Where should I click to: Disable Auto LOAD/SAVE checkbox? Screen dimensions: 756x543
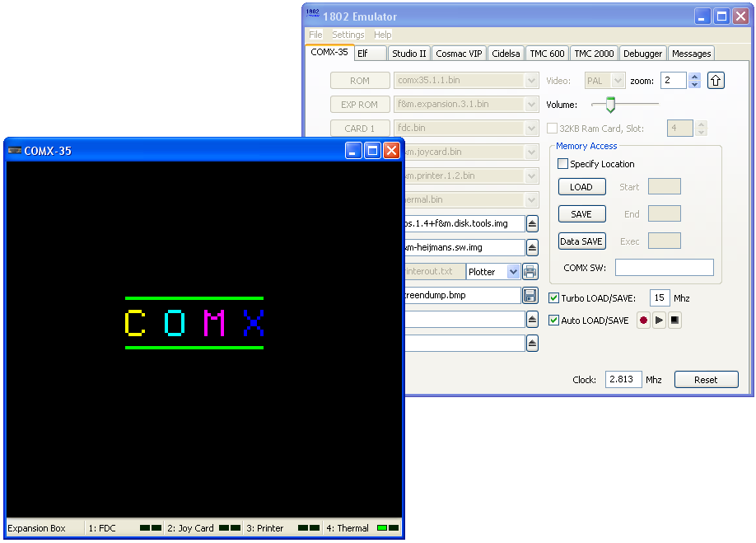point(554,321)
